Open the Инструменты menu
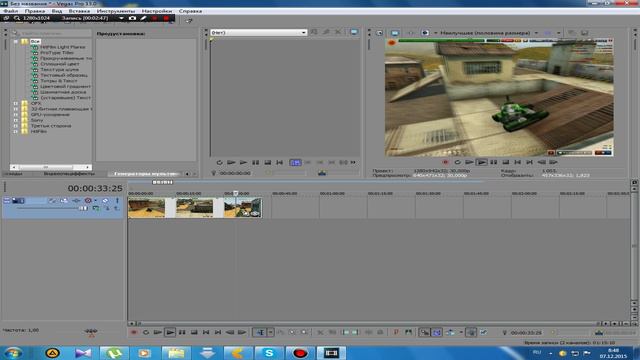Screen dimensions: 640x360 116,11
